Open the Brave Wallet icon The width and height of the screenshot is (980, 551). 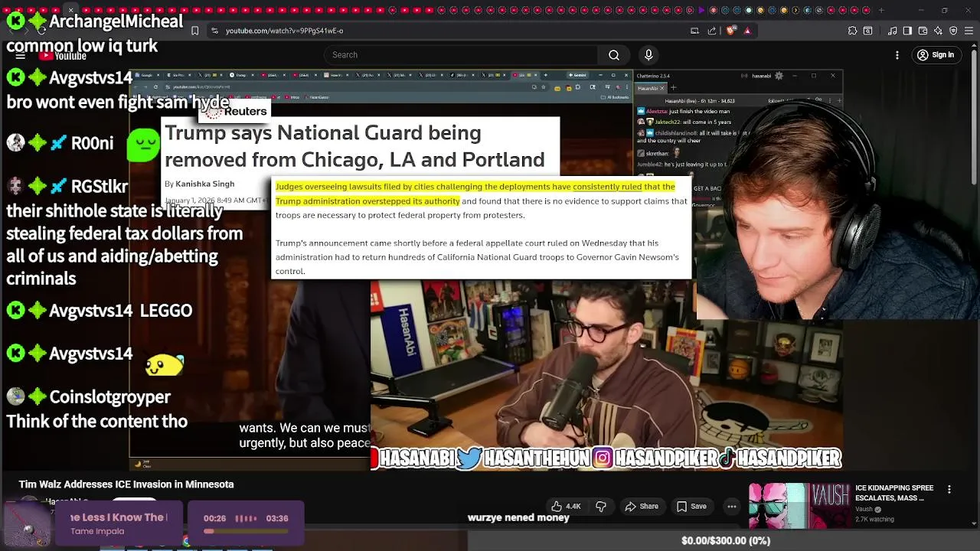click(923, 31)
